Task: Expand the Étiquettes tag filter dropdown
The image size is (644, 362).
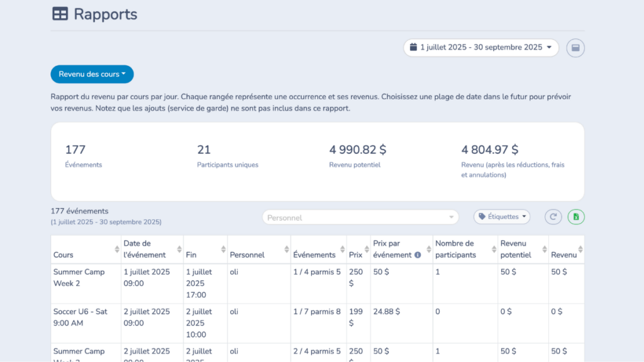Action: click(x=502, y=217)
